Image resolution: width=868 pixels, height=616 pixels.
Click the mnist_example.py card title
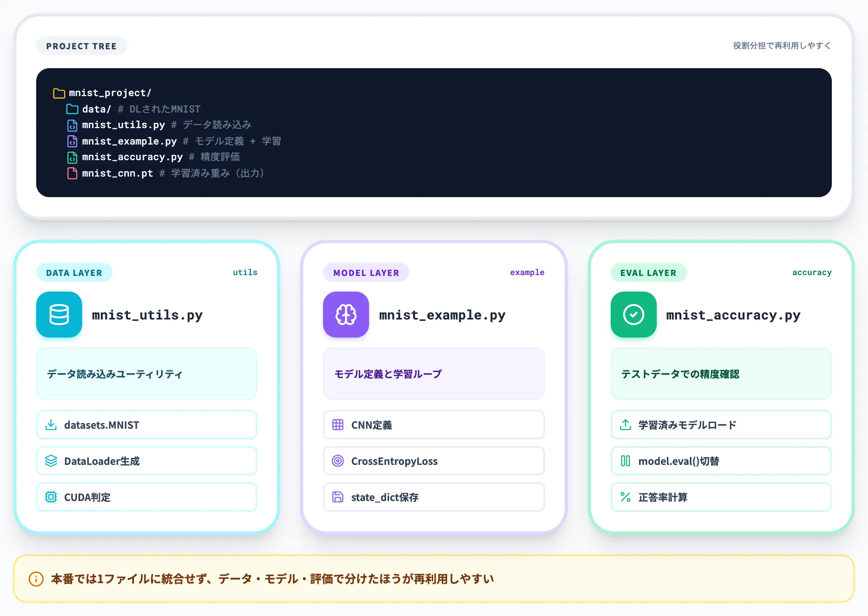point(442,315)
